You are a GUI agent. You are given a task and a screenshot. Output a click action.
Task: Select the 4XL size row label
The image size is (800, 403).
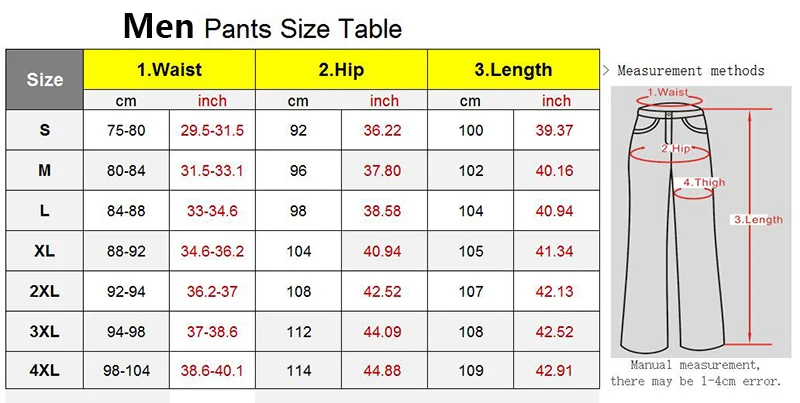click(x=44, y=370)
